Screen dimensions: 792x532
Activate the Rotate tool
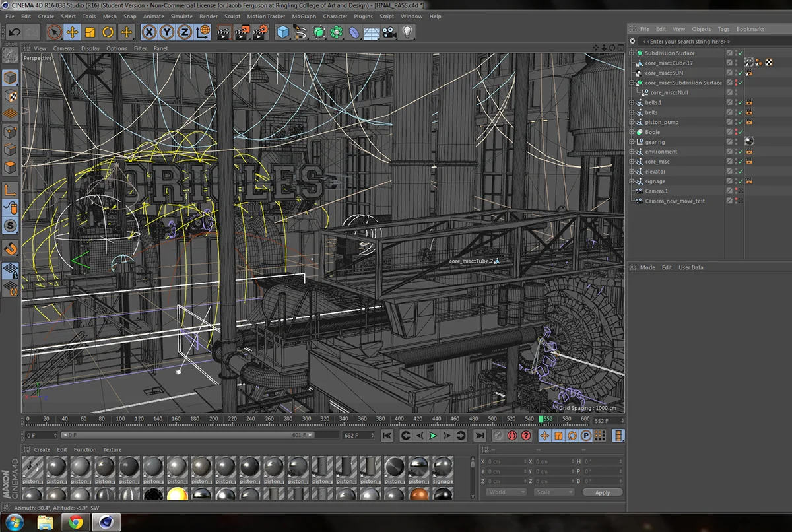(108, 32)
